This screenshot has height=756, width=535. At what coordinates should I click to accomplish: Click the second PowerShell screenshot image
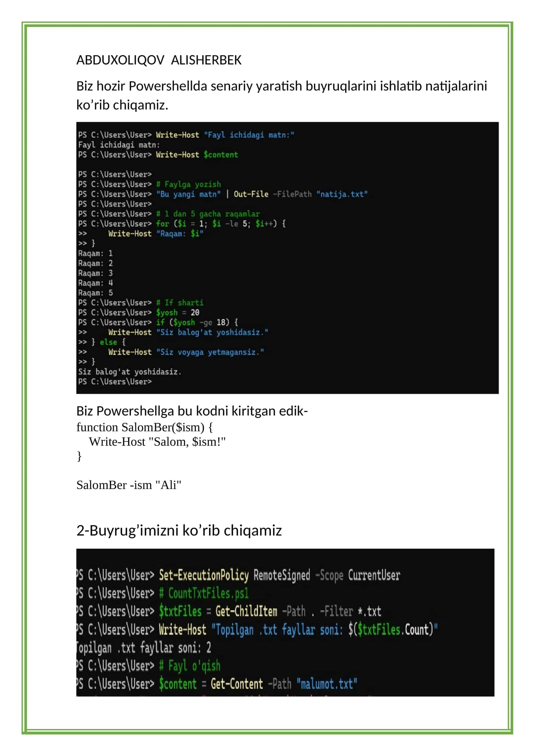[x=285, y=623]
